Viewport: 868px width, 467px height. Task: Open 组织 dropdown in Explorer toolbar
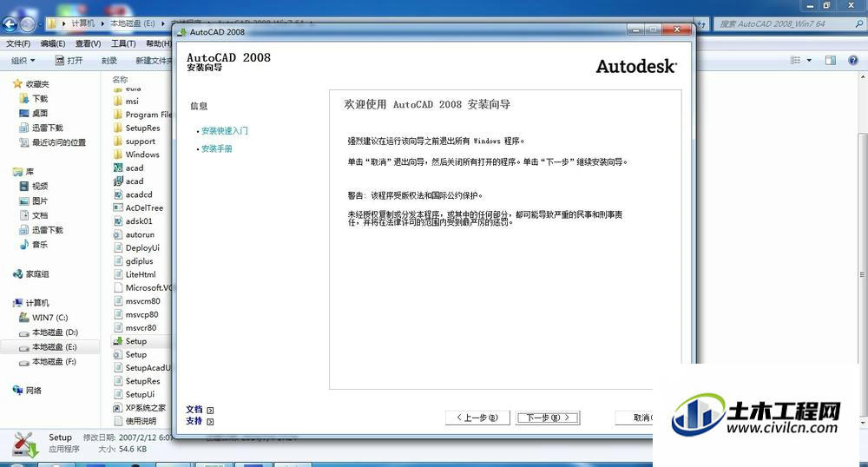click(x=23, y=60)
